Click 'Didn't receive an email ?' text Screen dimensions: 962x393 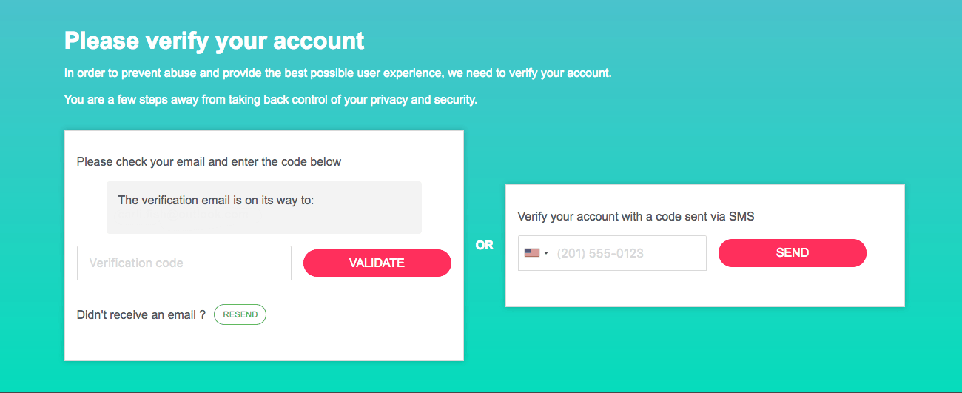tap(141, 315)
